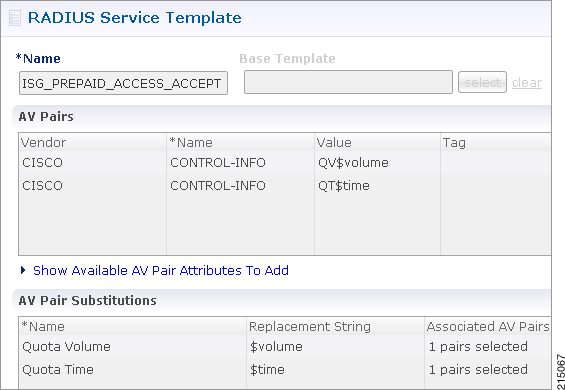Click the Associated AV Pairs column header
This screenshot has width=565, height=390.
[x=488, y=326]
